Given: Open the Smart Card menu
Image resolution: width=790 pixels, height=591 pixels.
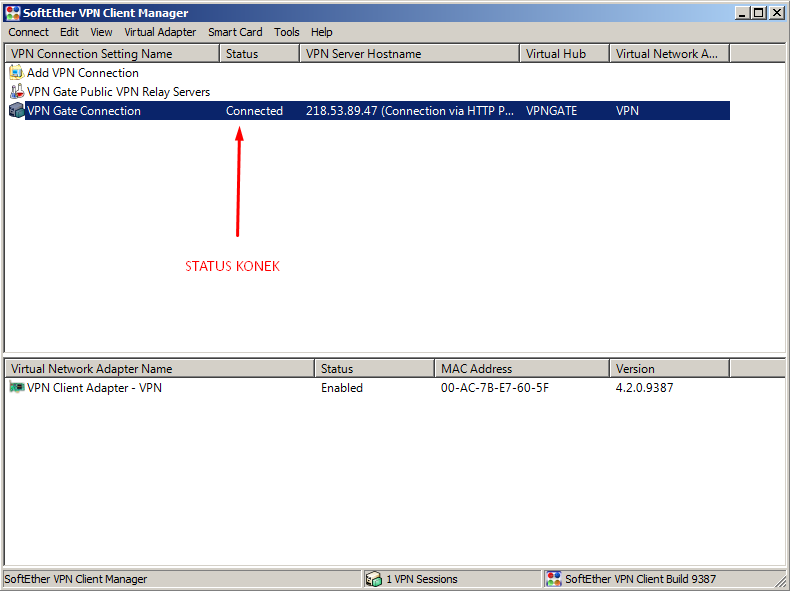Looking at the screenshot, I should tap(235, 32).
